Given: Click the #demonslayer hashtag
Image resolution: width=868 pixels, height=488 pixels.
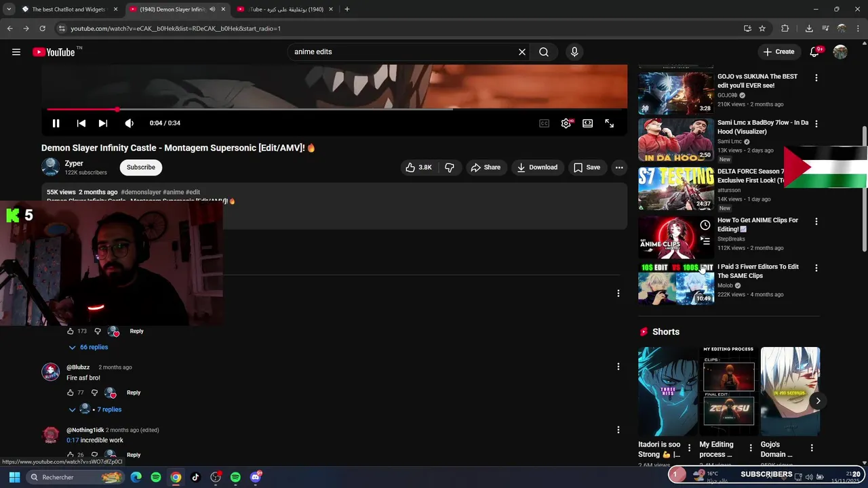Looking at the screenshot, I should [140, 192].
